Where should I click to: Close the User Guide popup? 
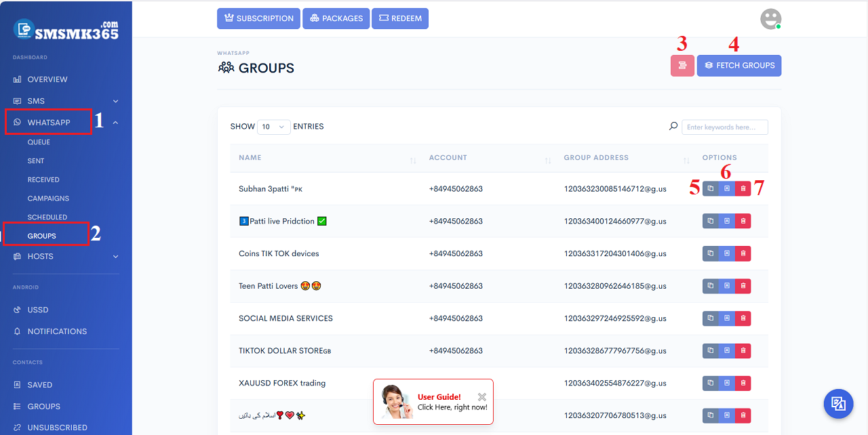482,397
